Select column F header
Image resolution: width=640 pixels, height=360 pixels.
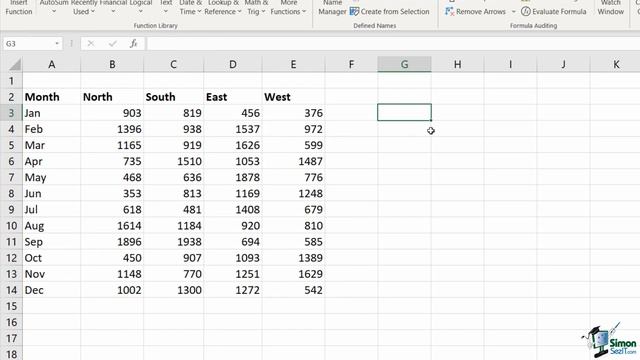351,64
